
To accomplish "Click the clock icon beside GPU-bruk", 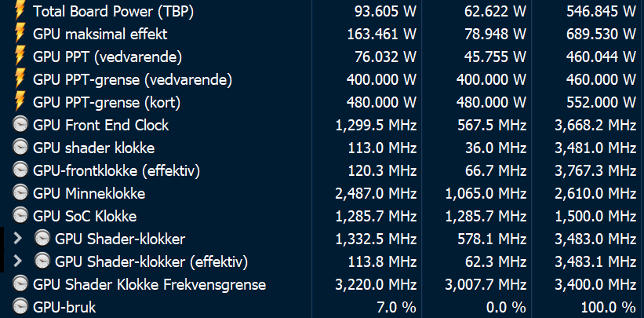I will 20,306.
